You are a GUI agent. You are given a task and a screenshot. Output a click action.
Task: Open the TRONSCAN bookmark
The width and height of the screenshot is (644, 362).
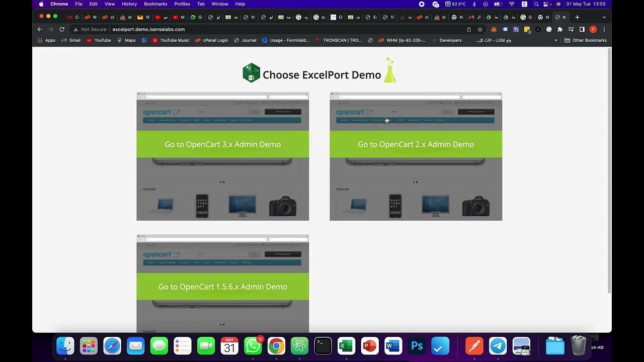339,40
